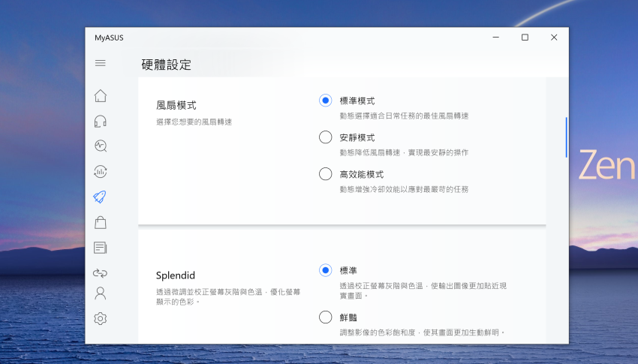Click the MyASUS window title text
Image resolution: width=638 pixels, height=364 pixels.
(109, 38)
